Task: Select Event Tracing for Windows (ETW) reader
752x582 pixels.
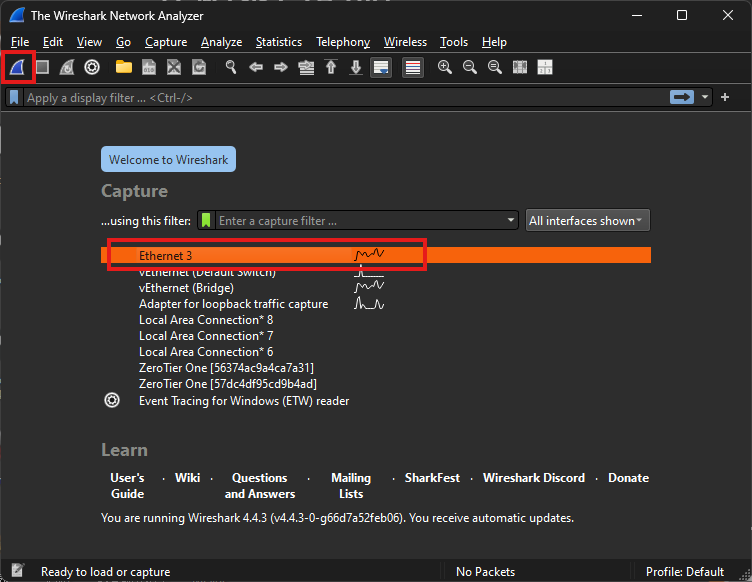Action: coord(376,401)
